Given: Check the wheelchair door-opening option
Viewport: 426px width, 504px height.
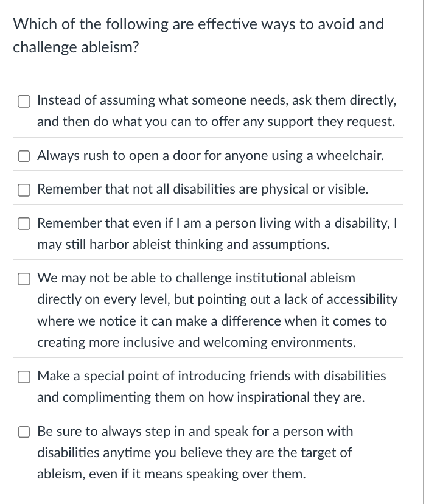Looking at the screenshot, I should click(x=24, y=156).
